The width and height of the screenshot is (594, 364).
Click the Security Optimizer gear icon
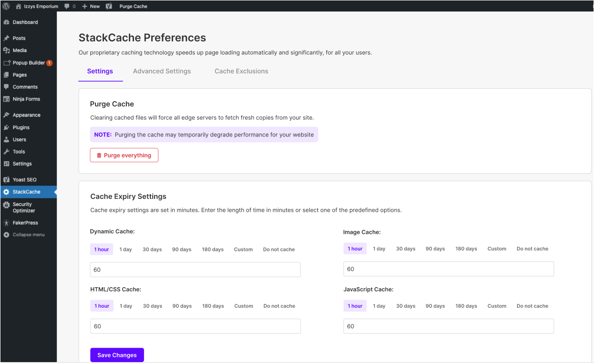6,205
